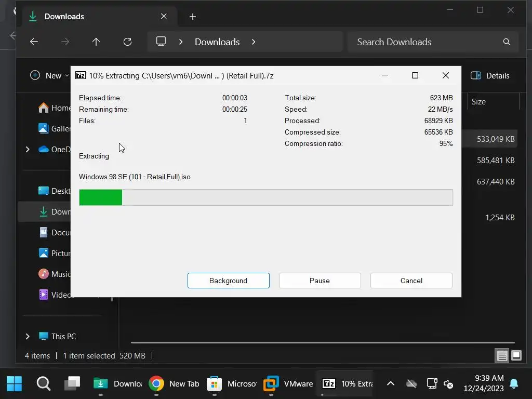Maximize the 7-Zip extraction dialog
This screenshot has width=532, height=399.
click(x=415, y=75)
